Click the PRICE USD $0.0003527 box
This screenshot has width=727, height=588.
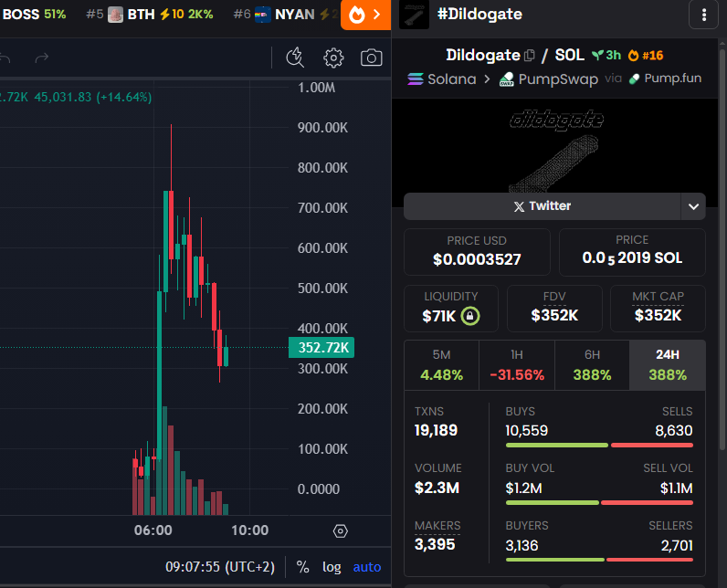[477, 252]
